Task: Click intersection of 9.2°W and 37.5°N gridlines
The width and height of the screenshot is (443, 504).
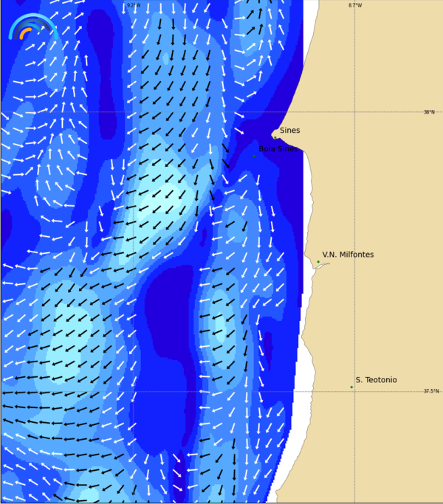Action: (133, 391)
